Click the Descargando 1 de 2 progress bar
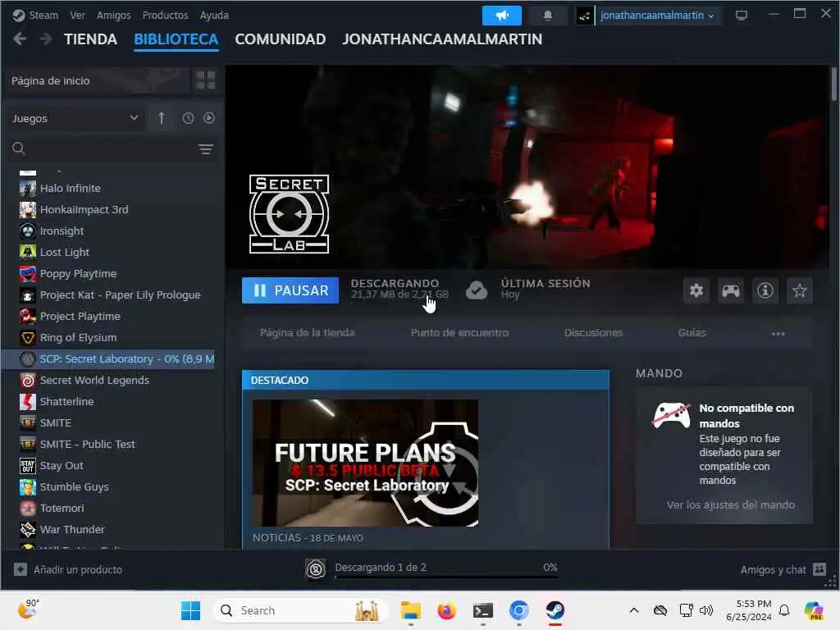Viewport: 840px width, 630px height. 446,577
